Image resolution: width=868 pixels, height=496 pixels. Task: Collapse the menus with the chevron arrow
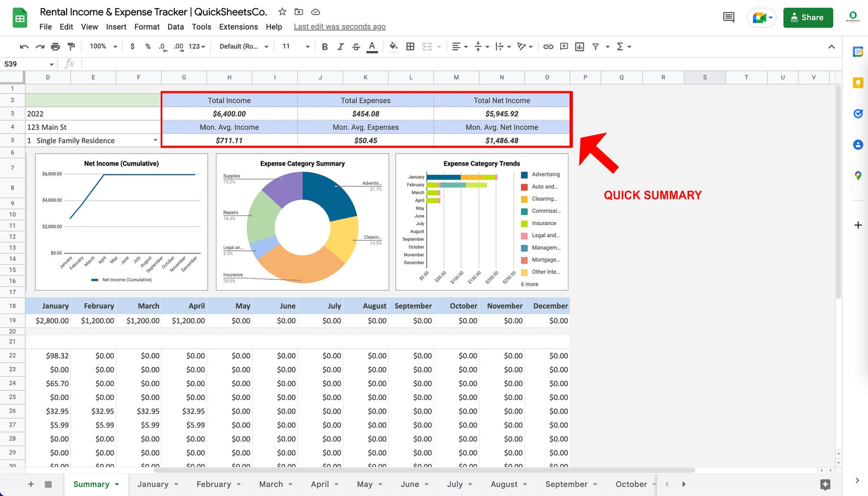pyautogui.click(x=831, y=47)
